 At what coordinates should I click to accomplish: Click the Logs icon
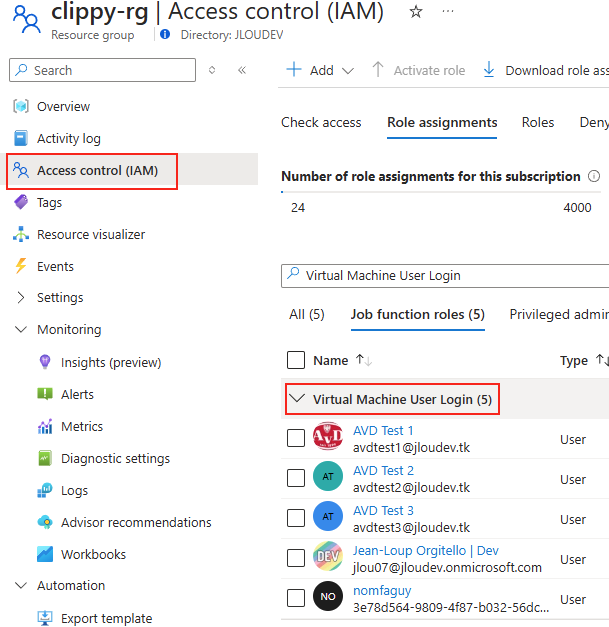click(45, 490)
